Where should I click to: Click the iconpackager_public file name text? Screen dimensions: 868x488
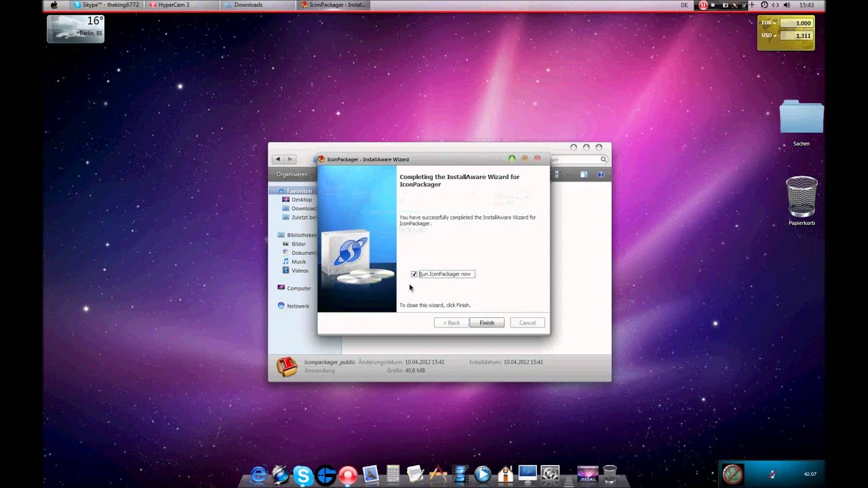(x=330, y=362)
